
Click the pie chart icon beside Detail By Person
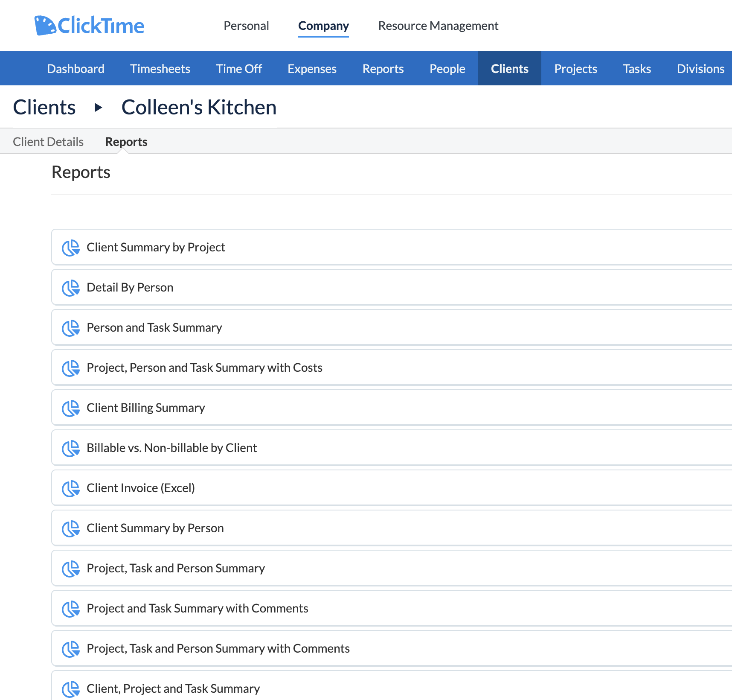(71, 288)
